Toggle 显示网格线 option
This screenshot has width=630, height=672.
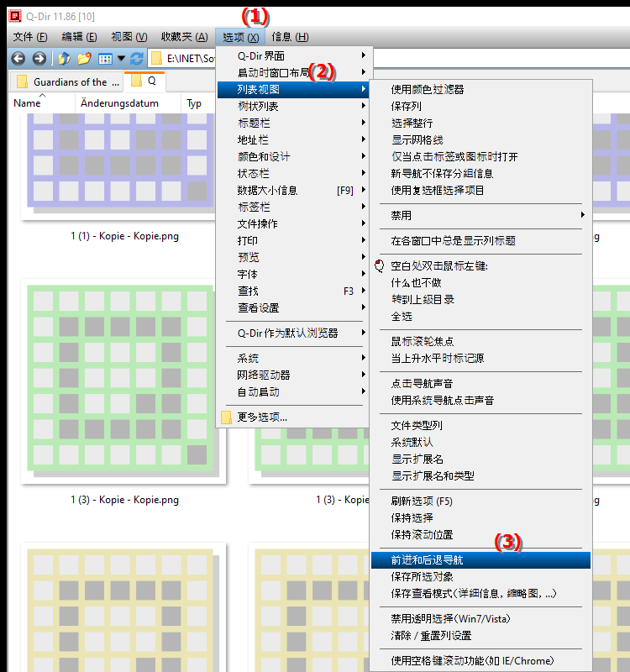coord(480,139)
